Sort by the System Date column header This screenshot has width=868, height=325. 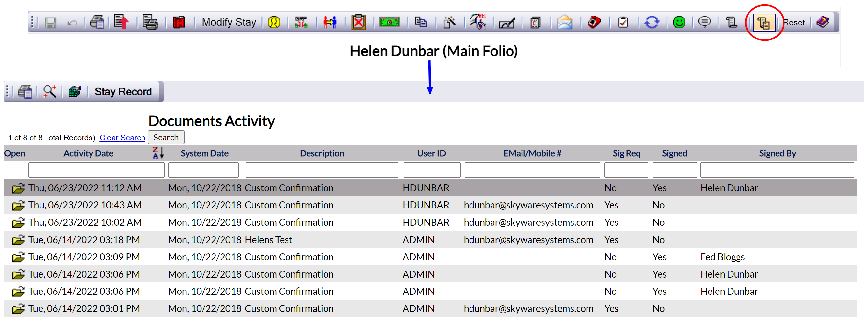205,153
